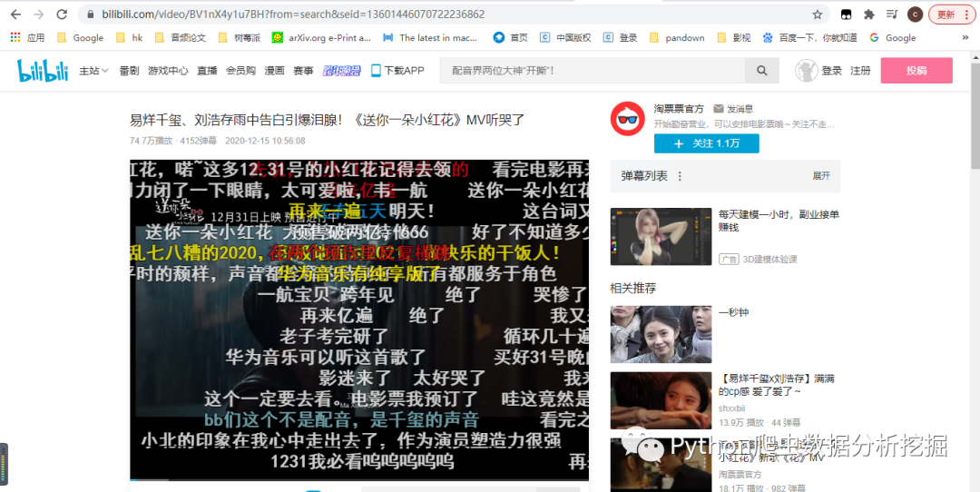Viewport: 980px width, 492px height.
Task: Open the 【易烊千玺X刘浩存】满满的cp感 thumbnail
Action: (x=661, y=400)
